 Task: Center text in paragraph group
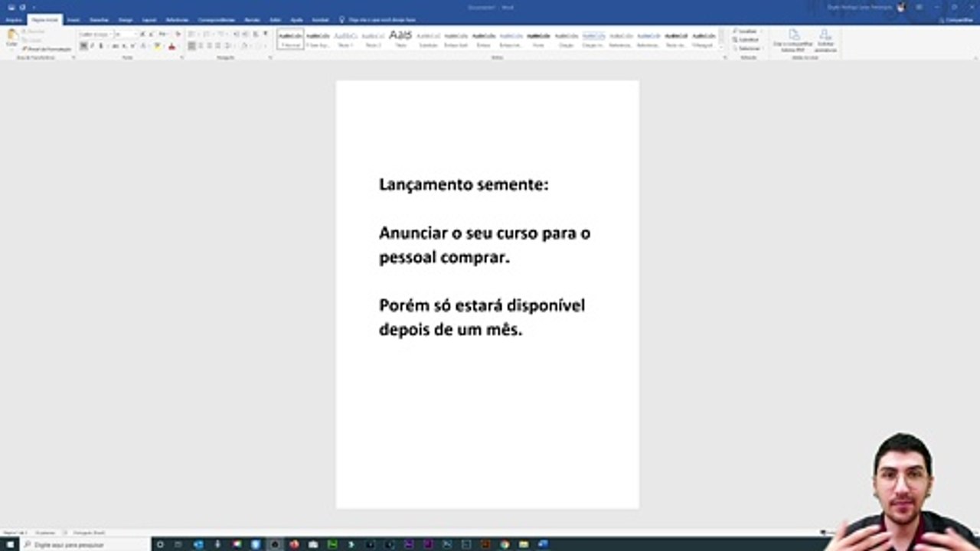coord(201,46)
